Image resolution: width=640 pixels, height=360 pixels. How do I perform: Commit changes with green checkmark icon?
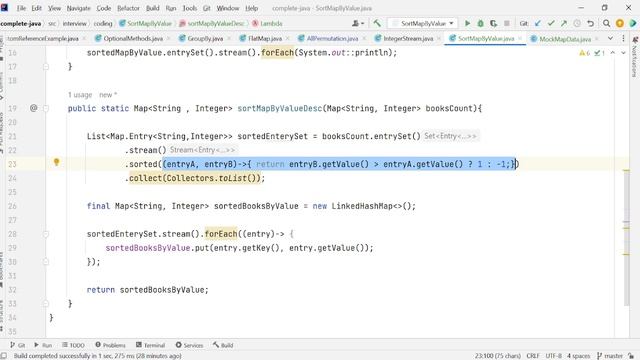(551, 23)
